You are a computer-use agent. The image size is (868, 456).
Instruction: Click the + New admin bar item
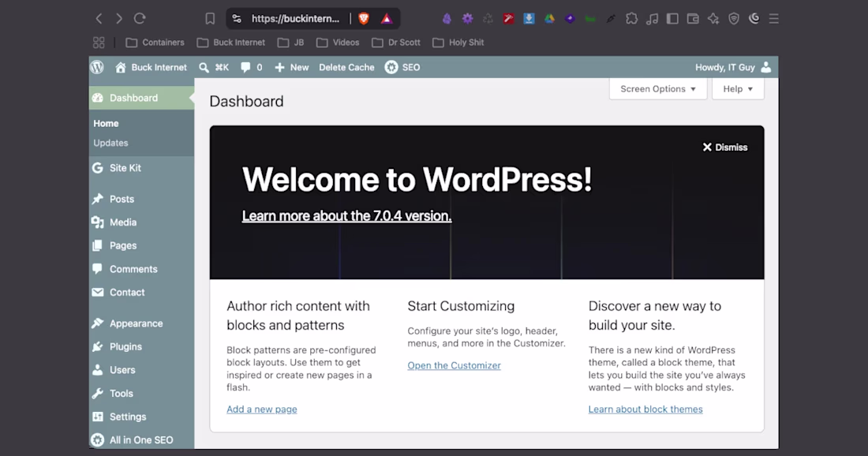coord(292,68)
